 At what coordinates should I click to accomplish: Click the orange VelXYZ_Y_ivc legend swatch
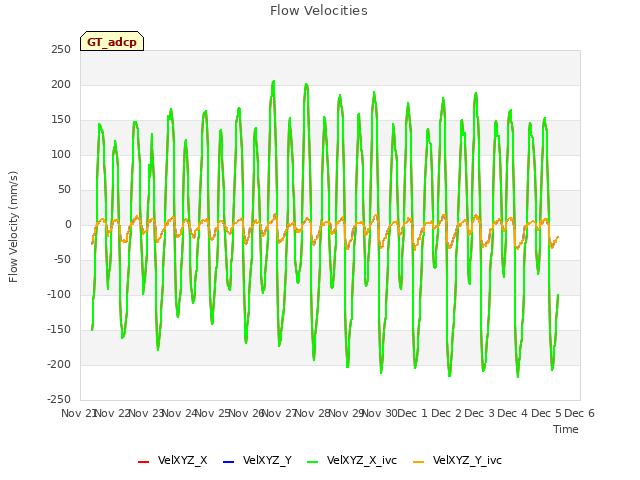coord(418,462)
